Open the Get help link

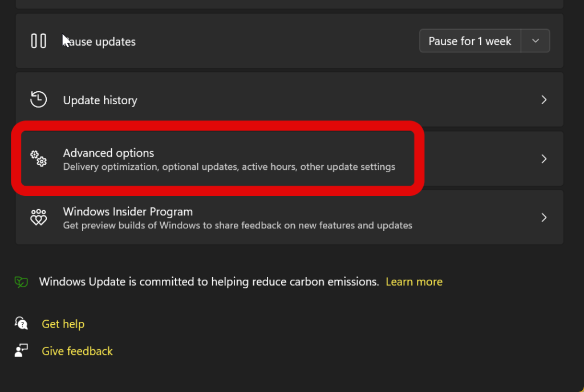[x=63, y=324]
